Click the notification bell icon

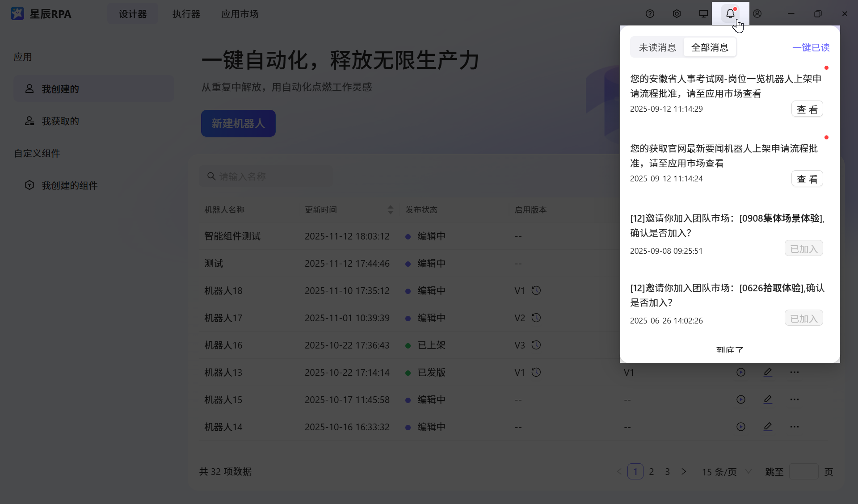[730, 13]
